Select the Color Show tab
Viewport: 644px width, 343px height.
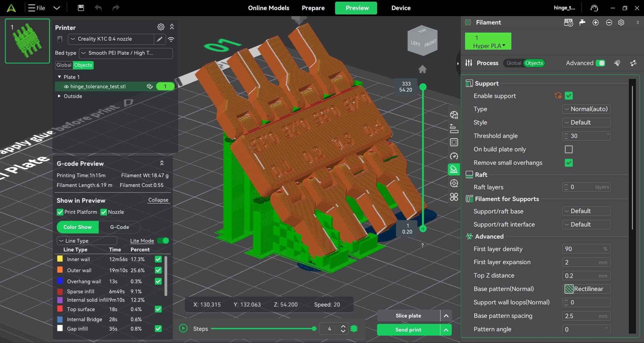[x=78, y=227]
